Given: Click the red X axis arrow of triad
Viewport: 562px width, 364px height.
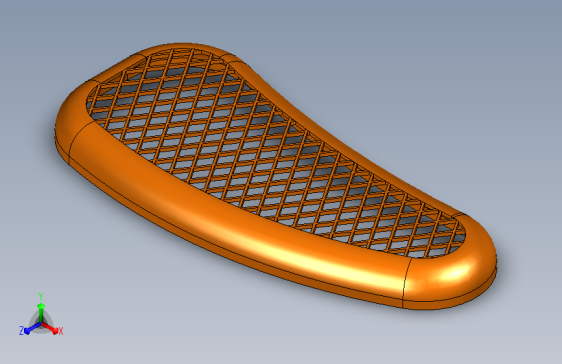Looking at the screenshot, I should pos(50,328).
